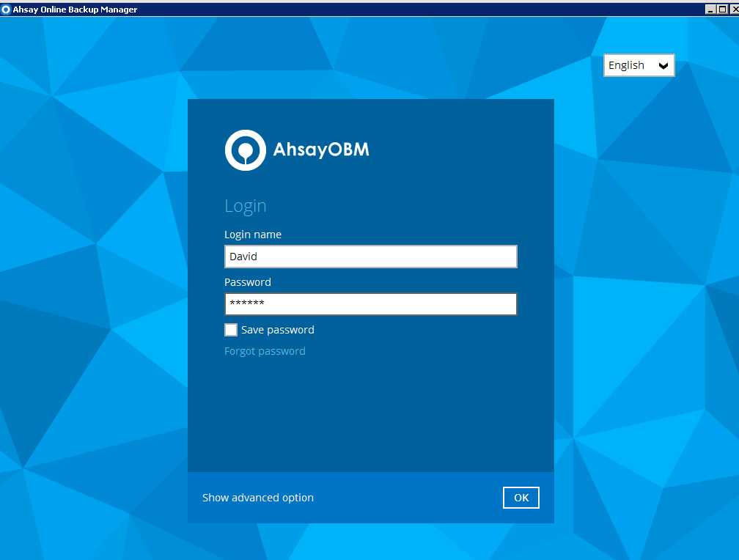Viewport: 739px width, 560px height.
Task: Click the Password label
Action: tap(248, 282)
